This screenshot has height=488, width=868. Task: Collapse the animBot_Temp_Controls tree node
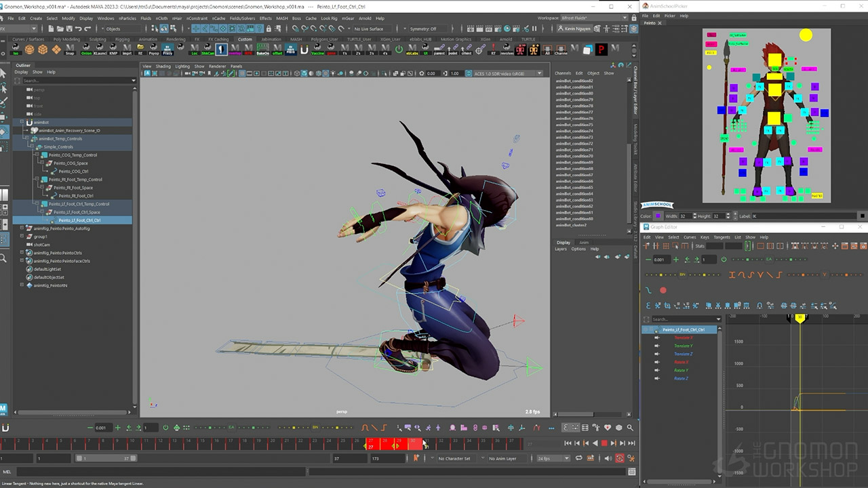point(26,139)
